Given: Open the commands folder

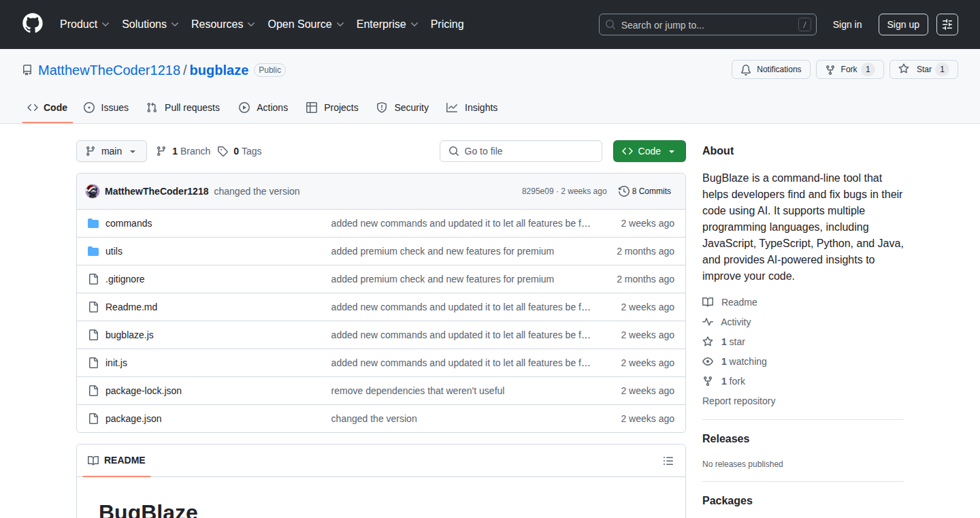Looking at the screenshot, I should (129, 223).
